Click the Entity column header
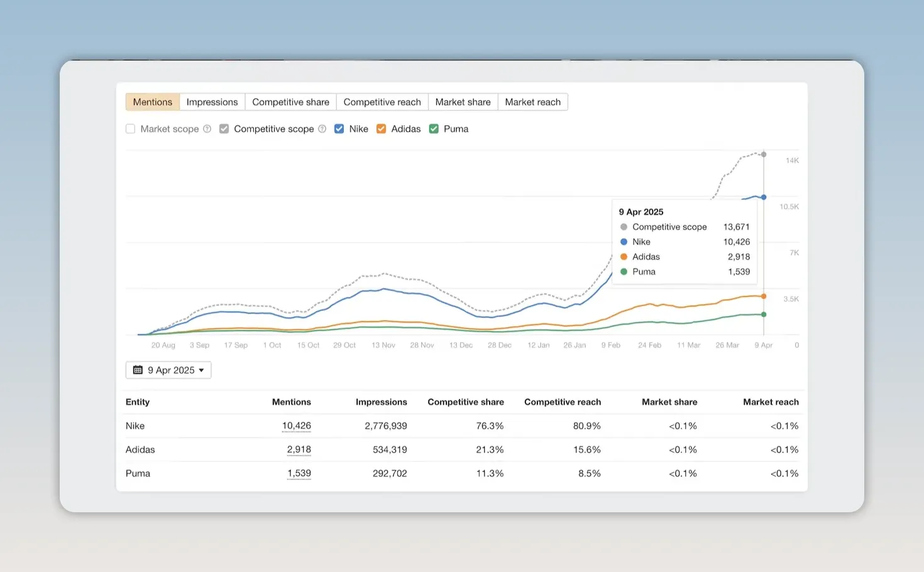The height and width of the screenshot is (572, 924). pos(138,402)
